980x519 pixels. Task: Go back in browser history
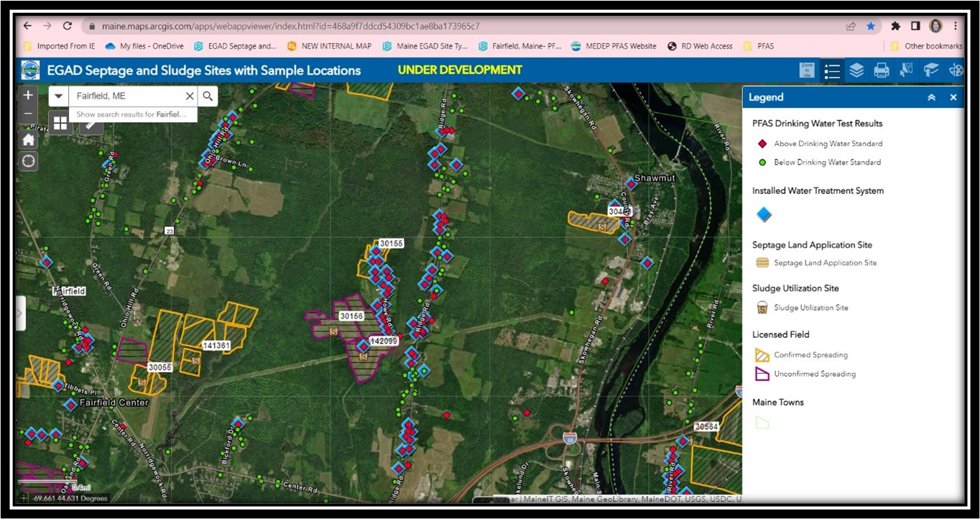coord(27,26)
